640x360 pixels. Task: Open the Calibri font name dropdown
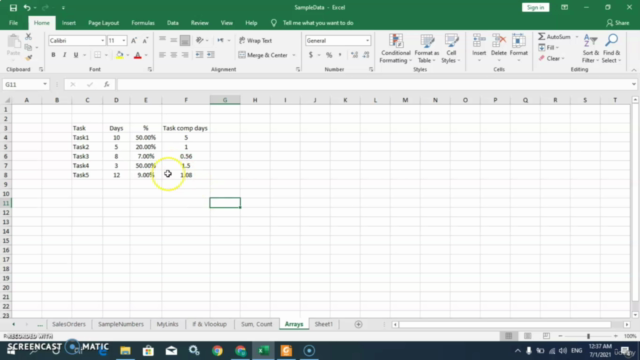click(x=102, y=40)
